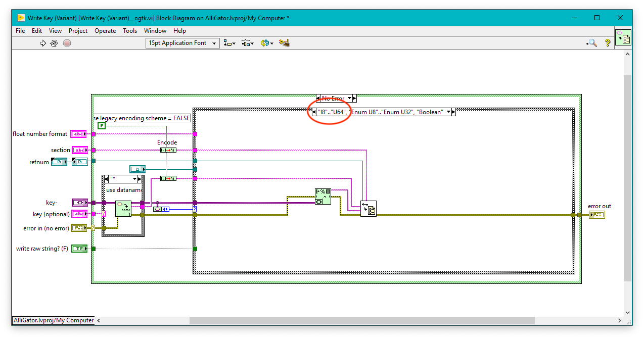Open the Tools menu

point(130,31)
